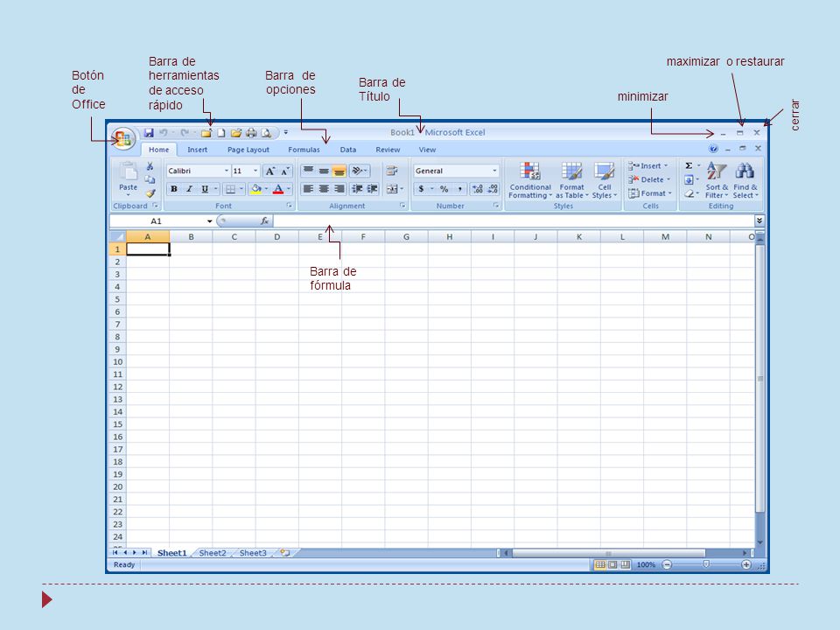Go to the Review ribbon tab
The width and height of the screenshot is (840, 630).
388,150
